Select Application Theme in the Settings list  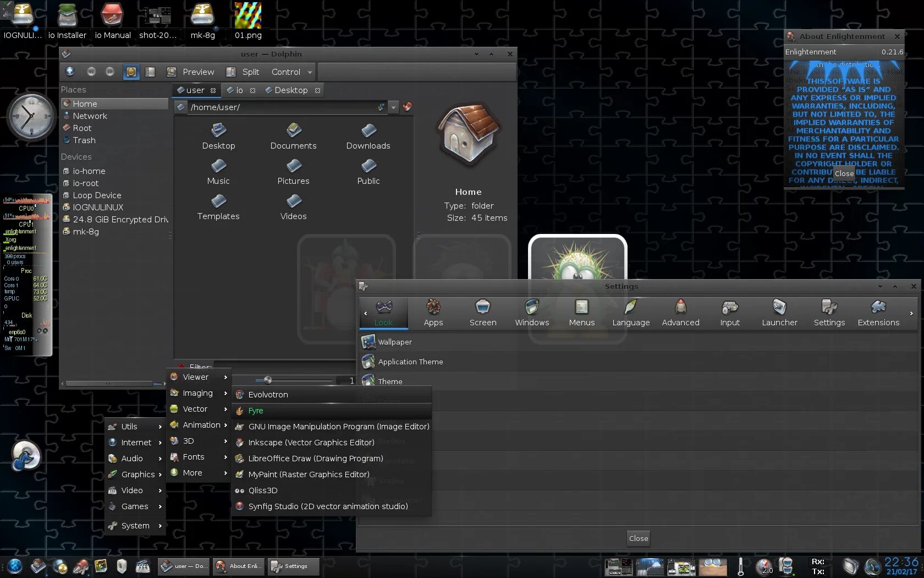638,362
